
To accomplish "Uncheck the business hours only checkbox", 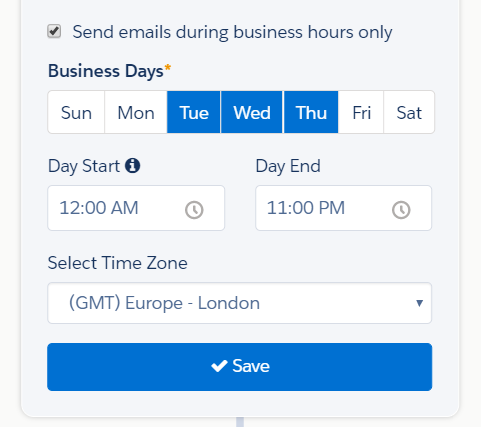I will [x=54, y=31].
